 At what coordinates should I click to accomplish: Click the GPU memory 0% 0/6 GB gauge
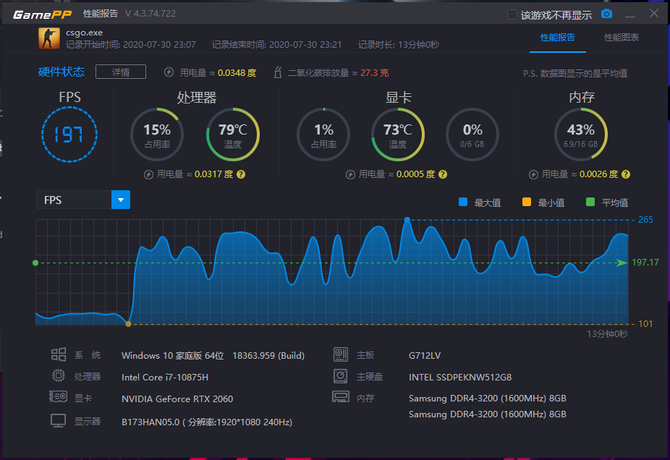tap(472, 135)
